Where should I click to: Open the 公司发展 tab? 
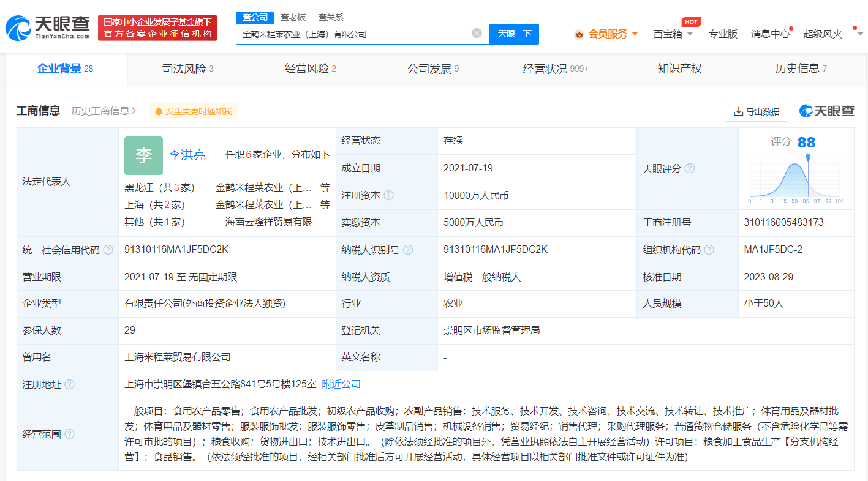(432, 69)
